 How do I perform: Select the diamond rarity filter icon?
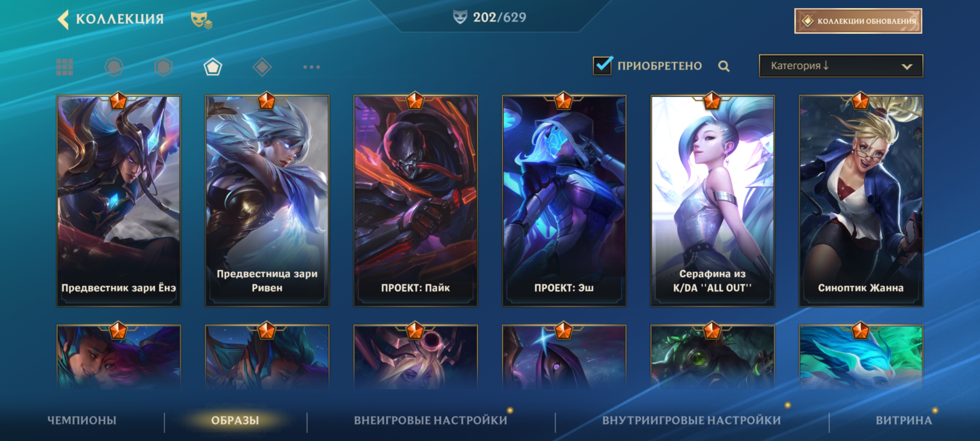pyautogui.click(x=262, y=67)
